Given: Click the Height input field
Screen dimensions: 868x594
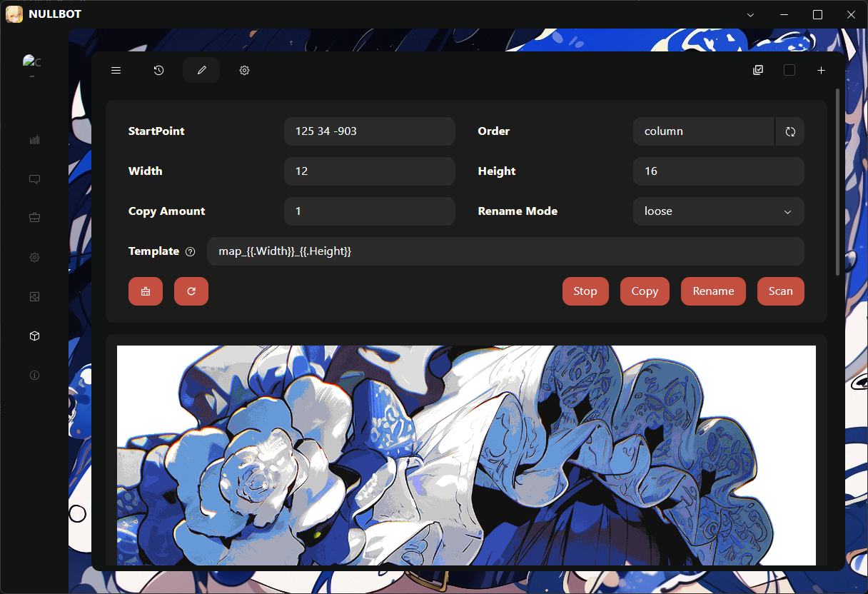Looking at the screenshot, I should tap(719, 171).
